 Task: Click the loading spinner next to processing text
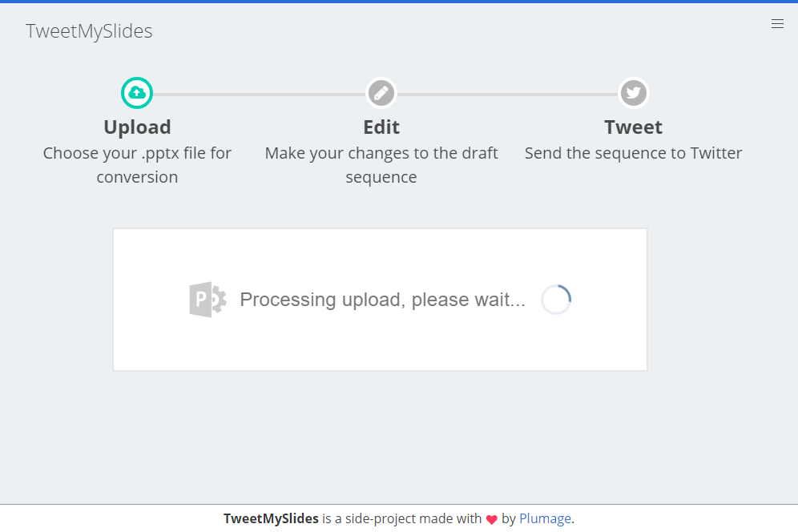pos(556,300)
